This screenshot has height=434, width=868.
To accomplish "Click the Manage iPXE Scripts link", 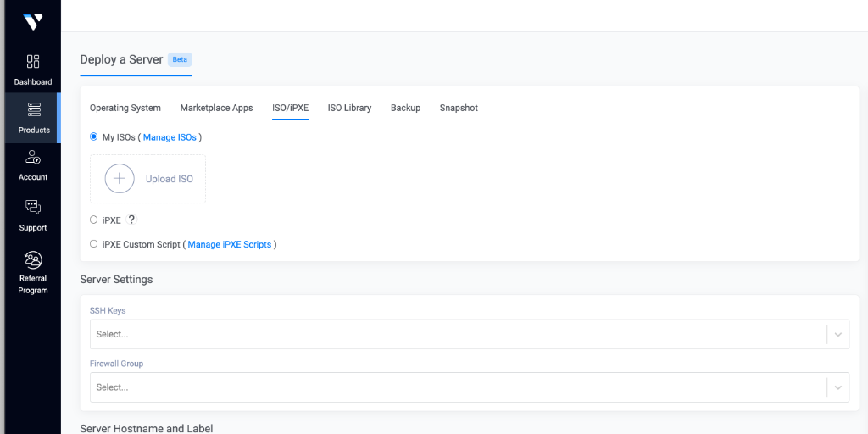I will click(x=230, y=244).
